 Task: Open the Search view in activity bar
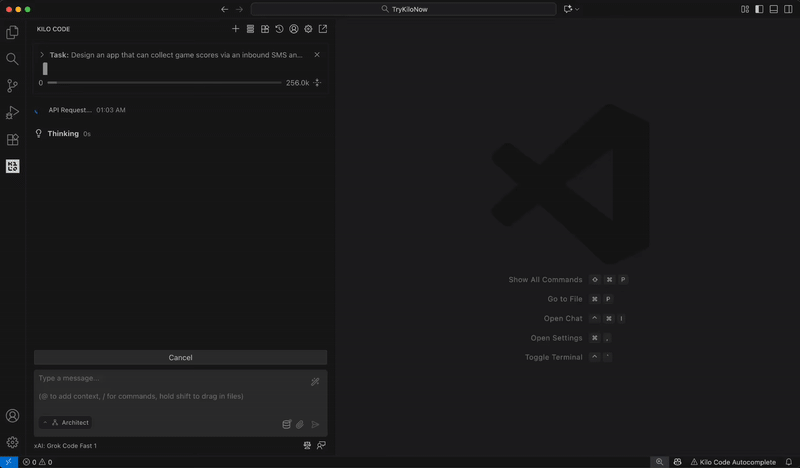pyautogui.click(x=12, y=59)
